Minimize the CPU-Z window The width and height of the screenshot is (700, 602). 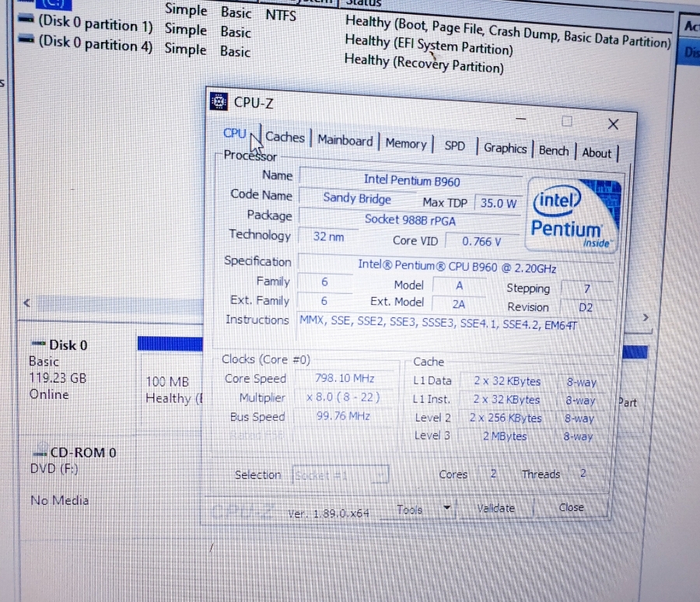coord(520,120)
